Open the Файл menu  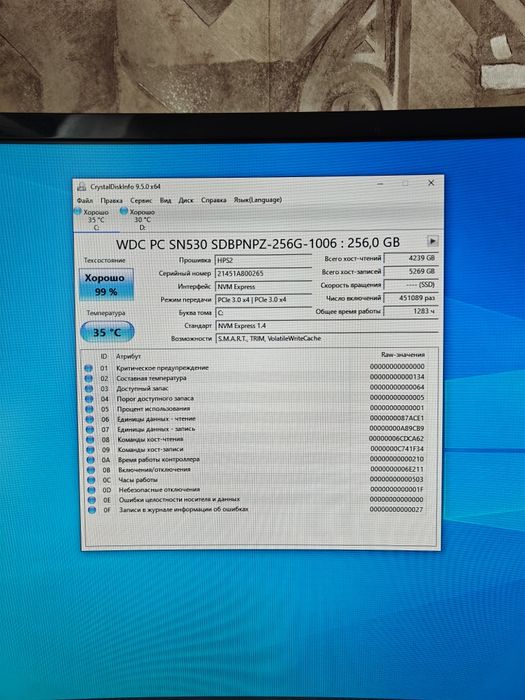85,200
